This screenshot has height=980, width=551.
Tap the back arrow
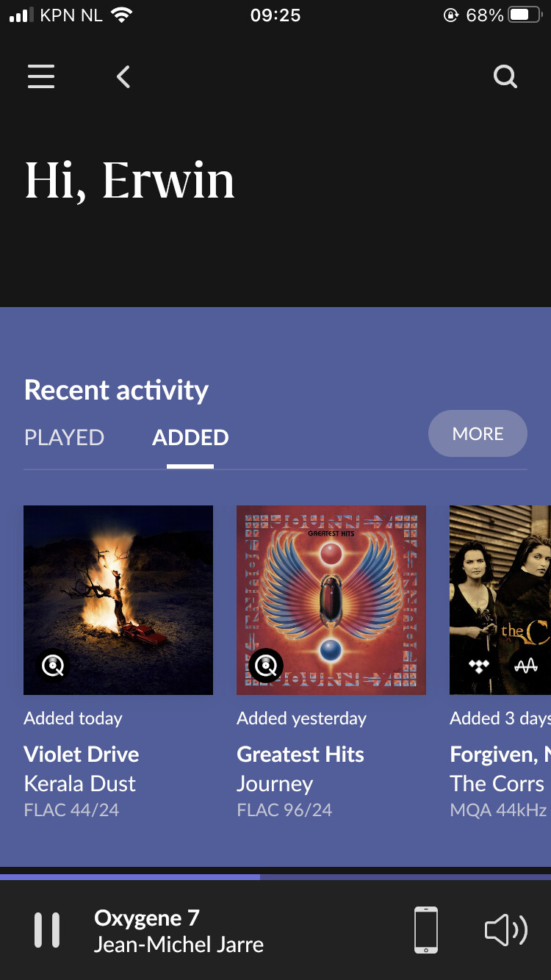click(x=123, y=76)
